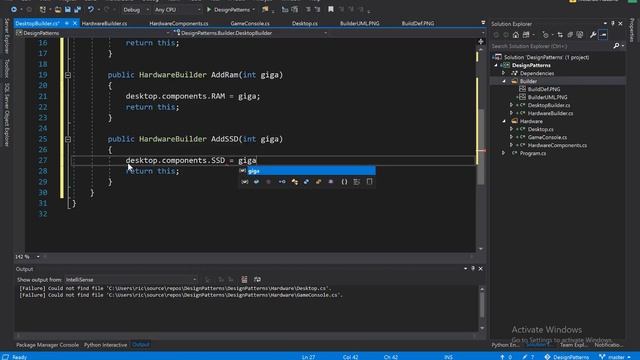This screenshot has width=640, height=360.
Task: Click Show All Files icon in Solution Explorer
Action: 580,35
